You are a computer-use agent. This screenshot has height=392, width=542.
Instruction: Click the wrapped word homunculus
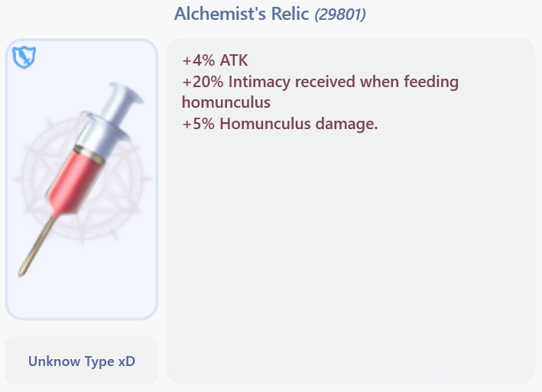226,102
